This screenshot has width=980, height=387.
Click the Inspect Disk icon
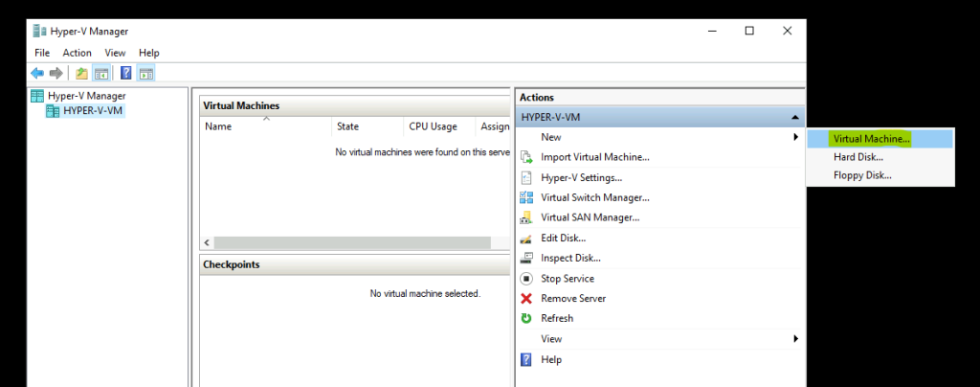click(526, 258)
